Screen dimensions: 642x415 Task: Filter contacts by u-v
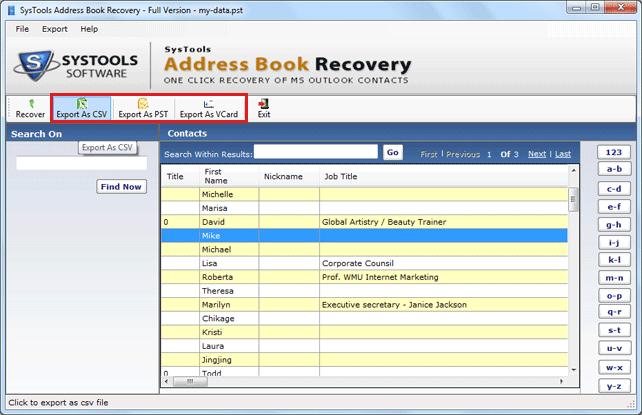[614, 348]
